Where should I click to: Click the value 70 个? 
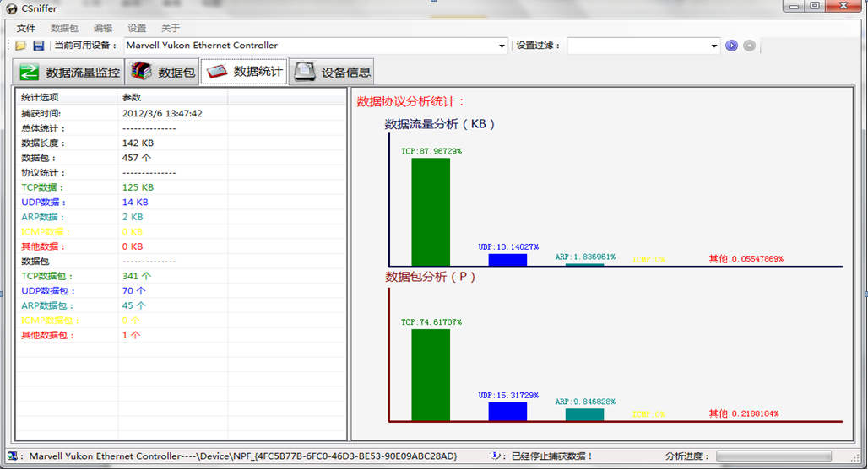[x=134, y=291]
